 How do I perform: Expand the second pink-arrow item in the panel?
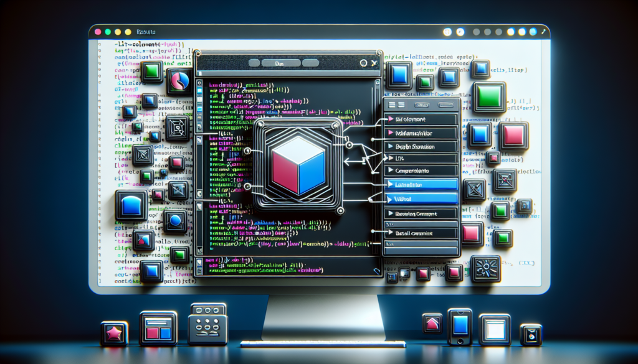(x=419, y=133)
